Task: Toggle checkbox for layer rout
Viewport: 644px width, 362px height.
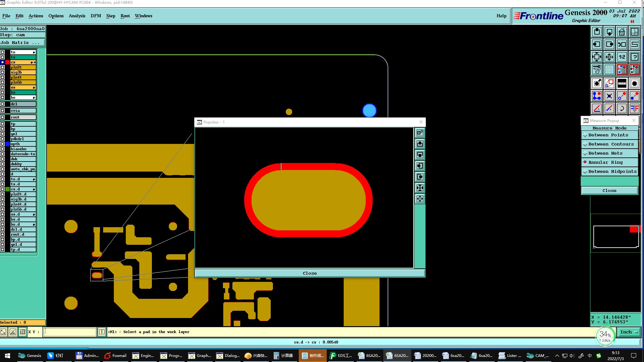Action: pos(3,117)
